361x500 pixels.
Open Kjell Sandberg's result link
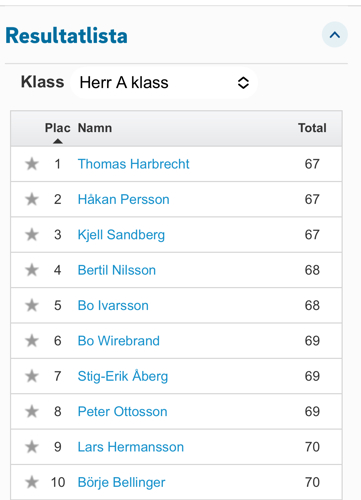121,235
